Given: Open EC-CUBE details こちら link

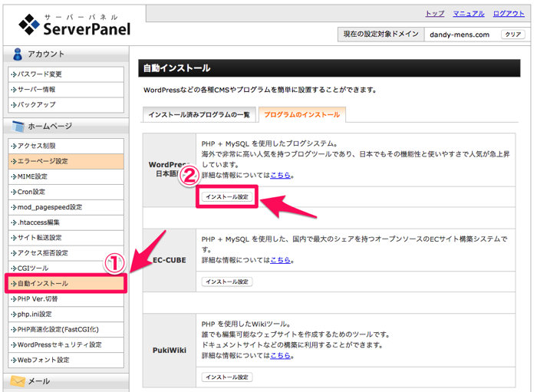Looking at the screenshot, I should tap(280, 260).
